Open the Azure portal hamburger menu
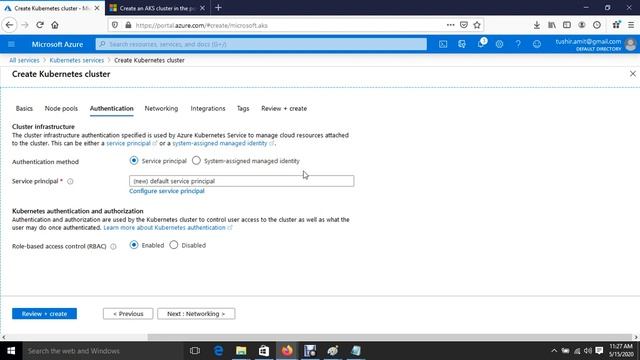This screenshot has height=360, width=640. [x=11, y=44]
